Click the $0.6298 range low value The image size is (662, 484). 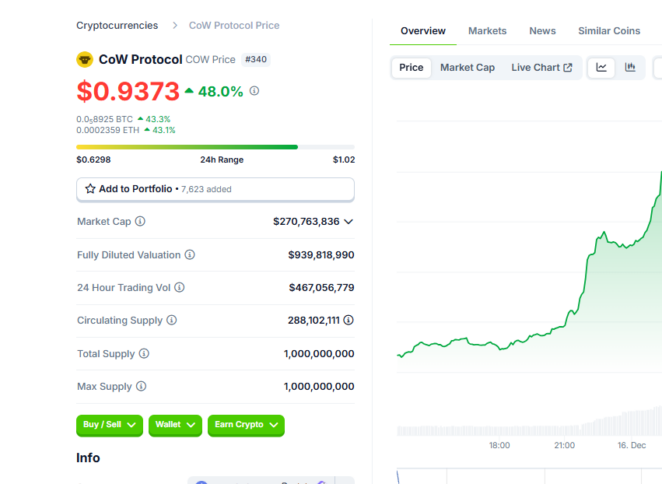pos(93,160)
